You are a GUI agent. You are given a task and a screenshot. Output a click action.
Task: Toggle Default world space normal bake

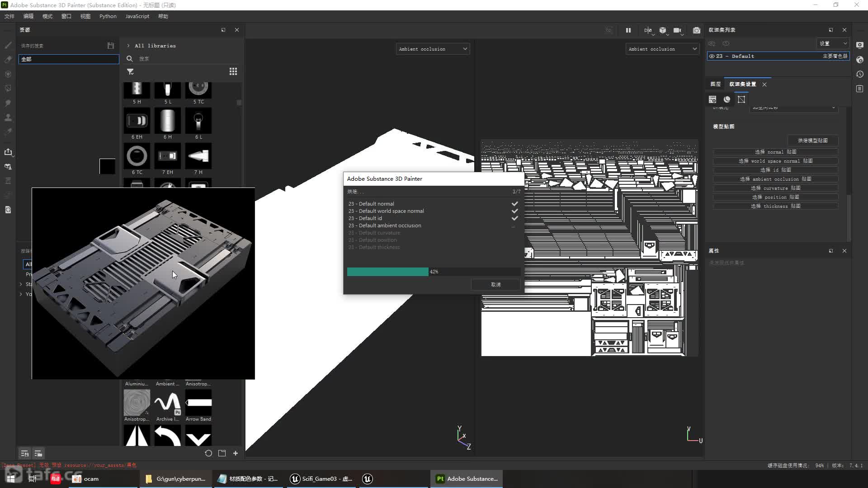(514, 211)
